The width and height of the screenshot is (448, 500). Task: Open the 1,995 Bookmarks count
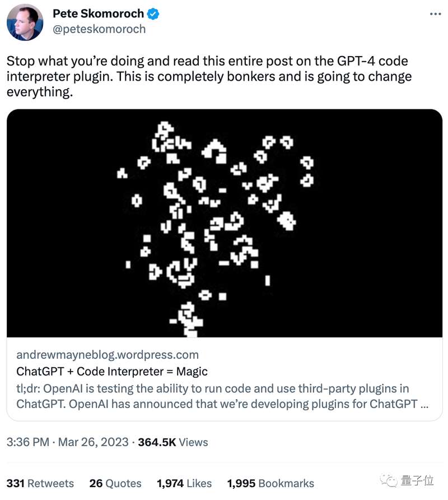click(x=270, y=483)
